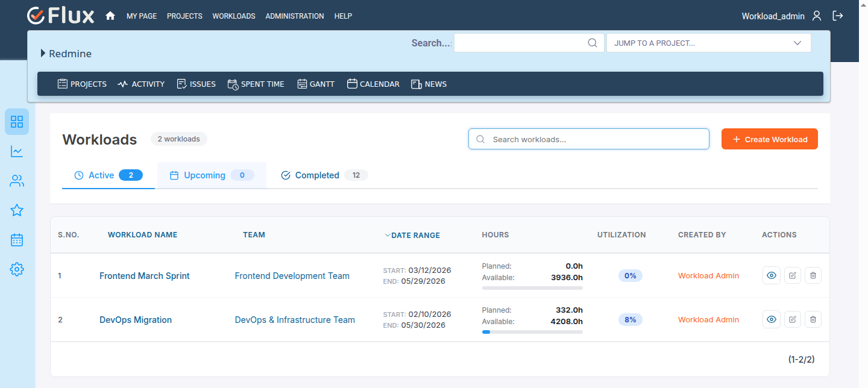This screenshot has width=868, height=388.
Task: Click the top search magnifier icon
Action: (593, 43)
